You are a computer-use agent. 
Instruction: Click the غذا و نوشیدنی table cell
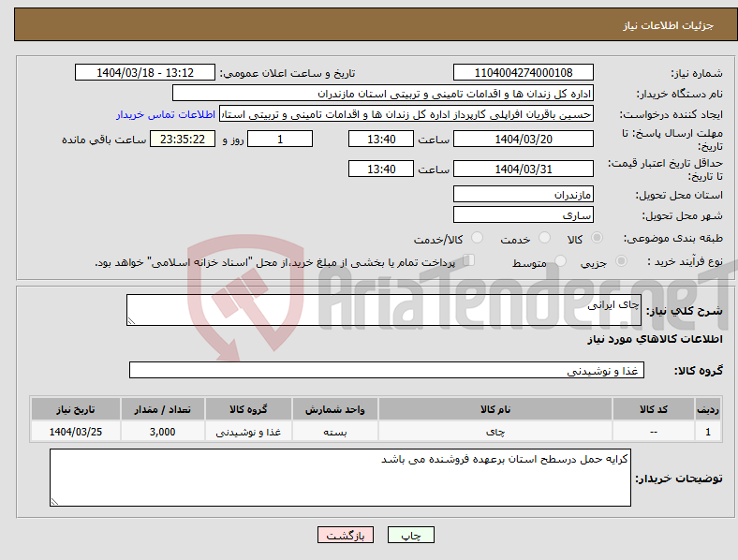pyautogui.click(x=248, y=432)
